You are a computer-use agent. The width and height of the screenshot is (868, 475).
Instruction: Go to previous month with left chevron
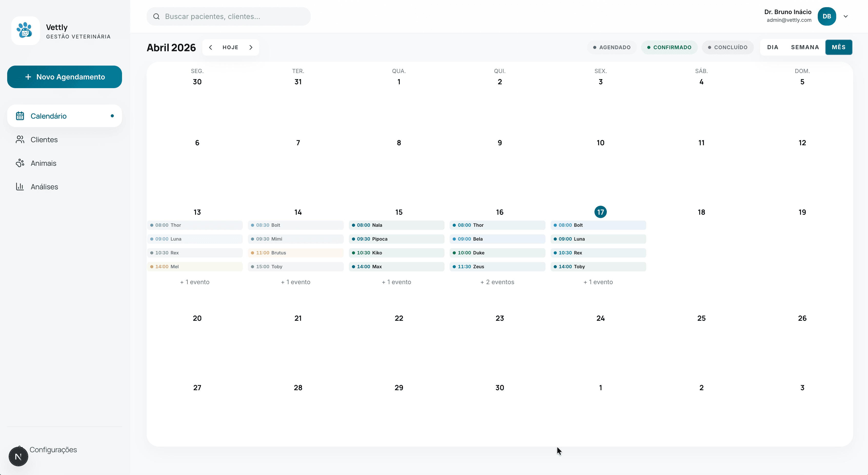pos(211,47)
